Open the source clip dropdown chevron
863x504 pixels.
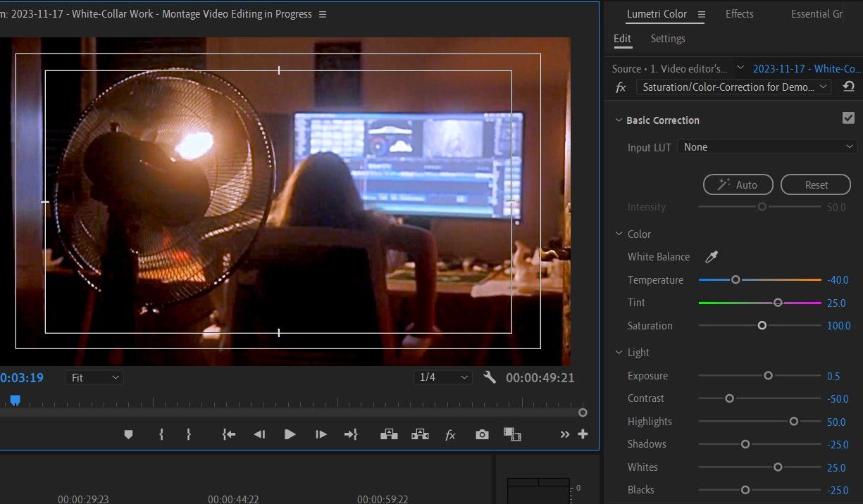pyautogui.click(x=740, y=68)
